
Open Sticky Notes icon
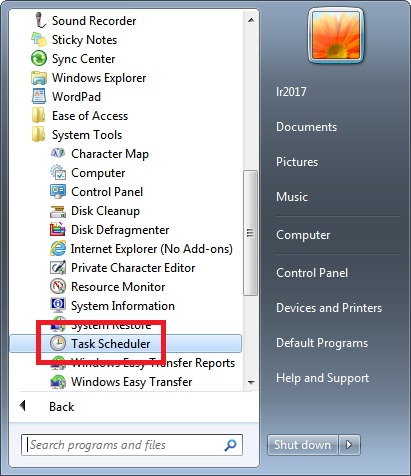[x=39, y=40]
